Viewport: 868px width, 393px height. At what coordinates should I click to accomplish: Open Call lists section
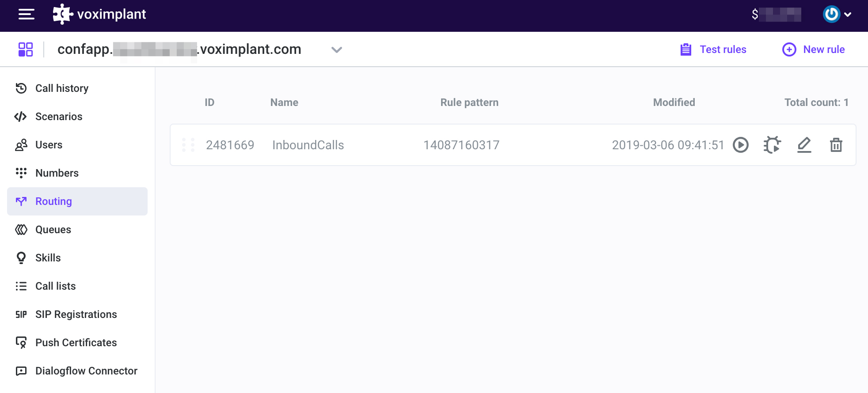(x=77, y=286)
